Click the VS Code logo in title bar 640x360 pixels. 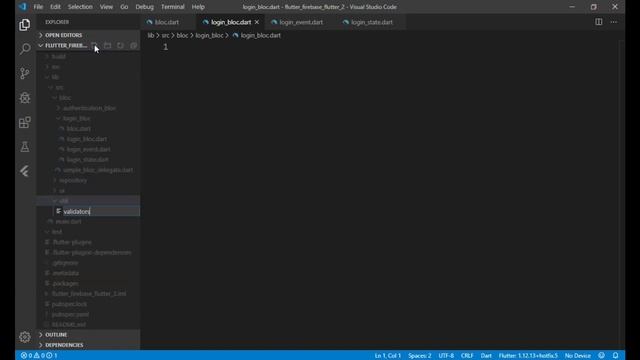tap(22, 7)
